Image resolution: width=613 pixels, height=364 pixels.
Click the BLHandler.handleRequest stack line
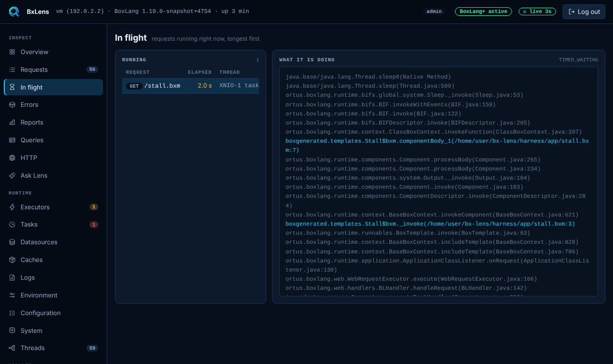click(406, 288)
